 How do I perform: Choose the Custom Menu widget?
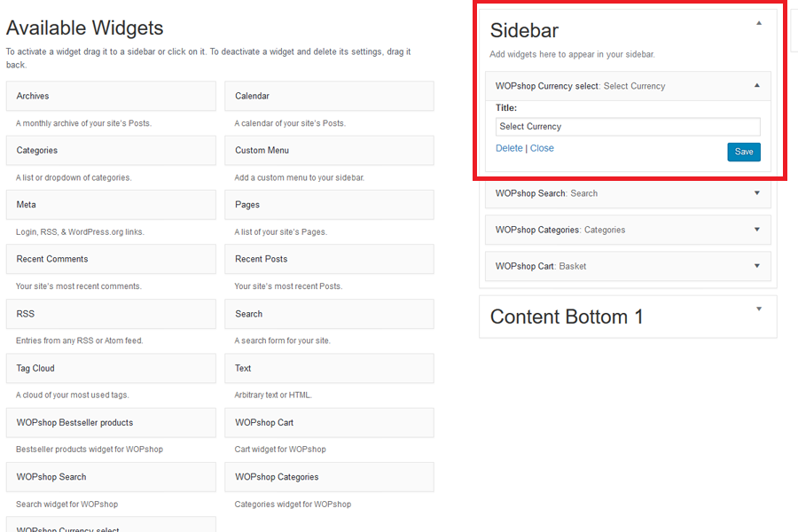(x=329, y=151)
